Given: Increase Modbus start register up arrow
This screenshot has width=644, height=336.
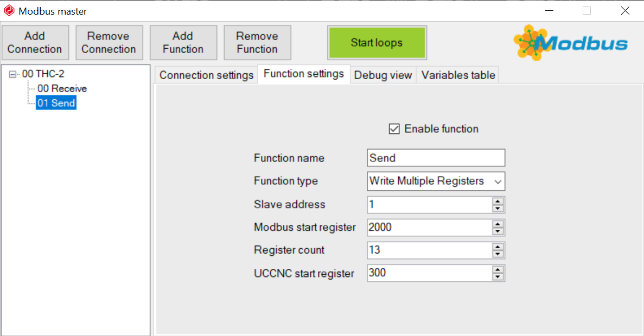Looking at the screenshot, I should 498,224.
